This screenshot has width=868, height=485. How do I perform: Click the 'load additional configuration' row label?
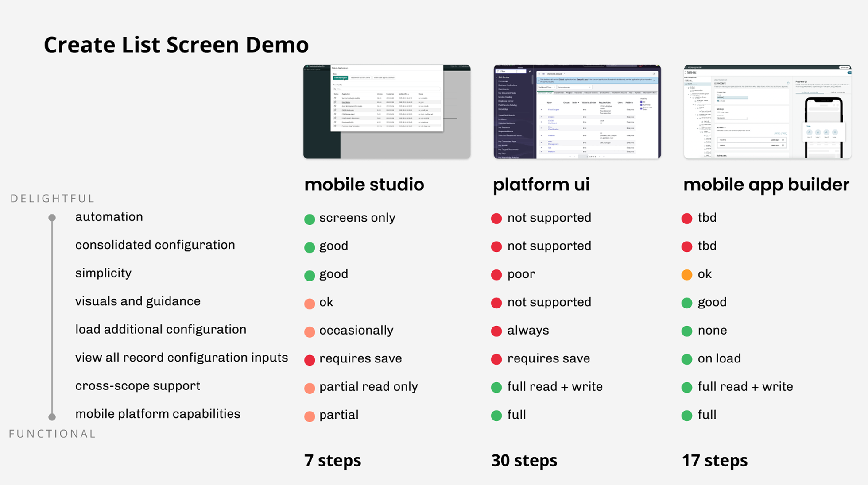(x=161, y=330)
